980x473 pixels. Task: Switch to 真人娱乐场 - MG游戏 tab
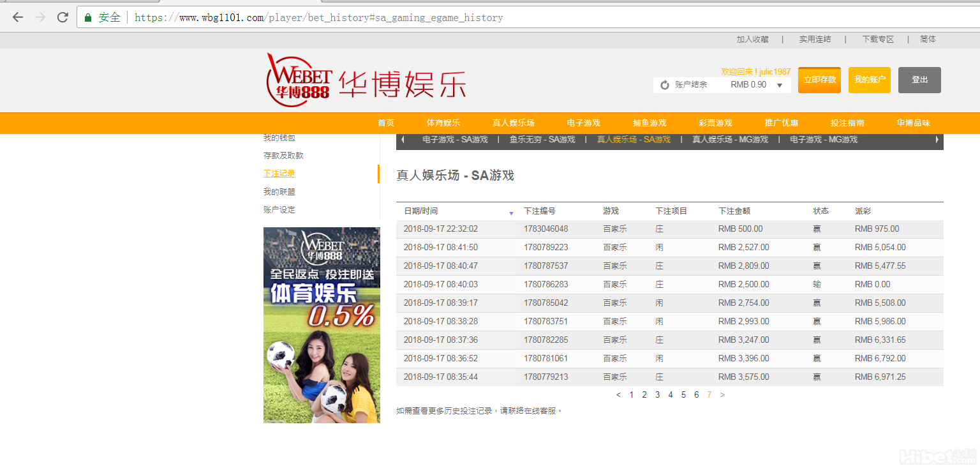coord(730,140)
